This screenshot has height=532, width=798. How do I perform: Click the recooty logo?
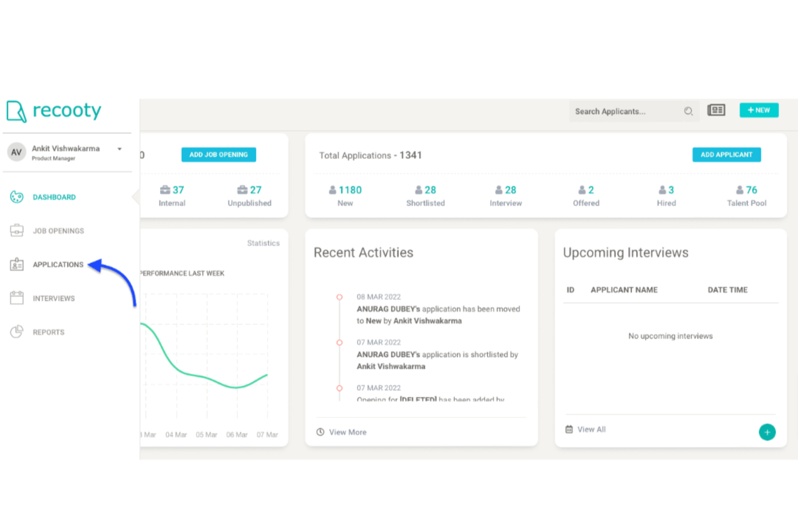coord(54,111)
